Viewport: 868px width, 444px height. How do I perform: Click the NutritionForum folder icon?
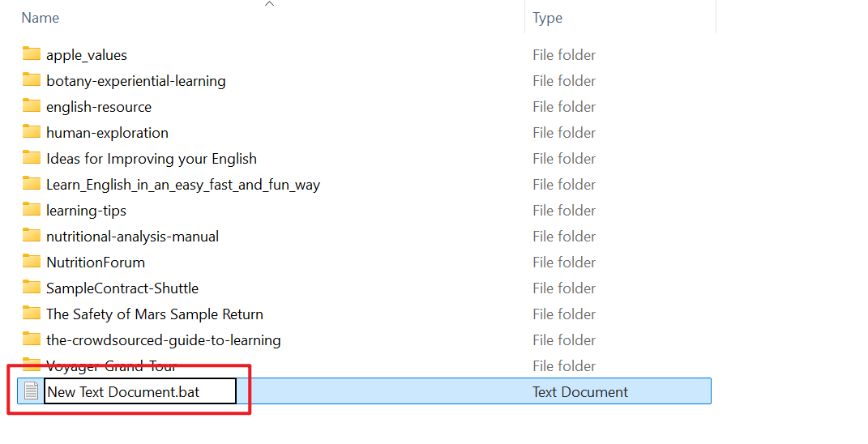(x=32, y=262)
